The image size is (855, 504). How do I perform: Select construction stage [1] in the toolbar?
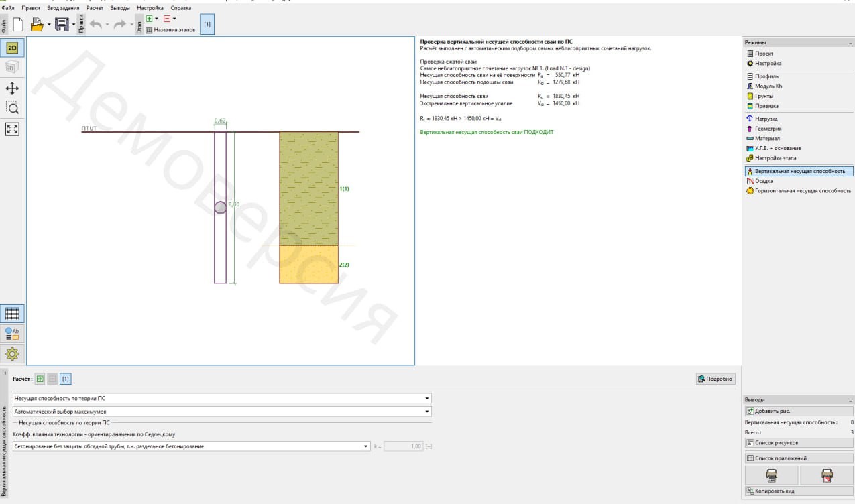207,25
